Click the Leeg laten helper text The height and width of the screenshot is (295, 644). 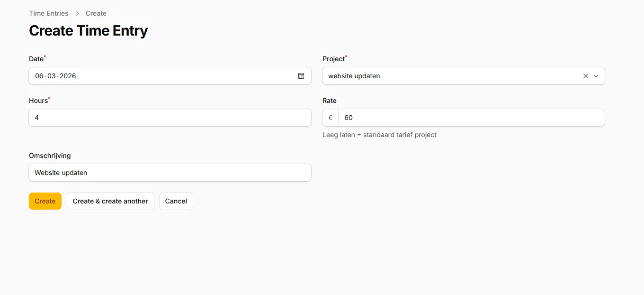379,135
